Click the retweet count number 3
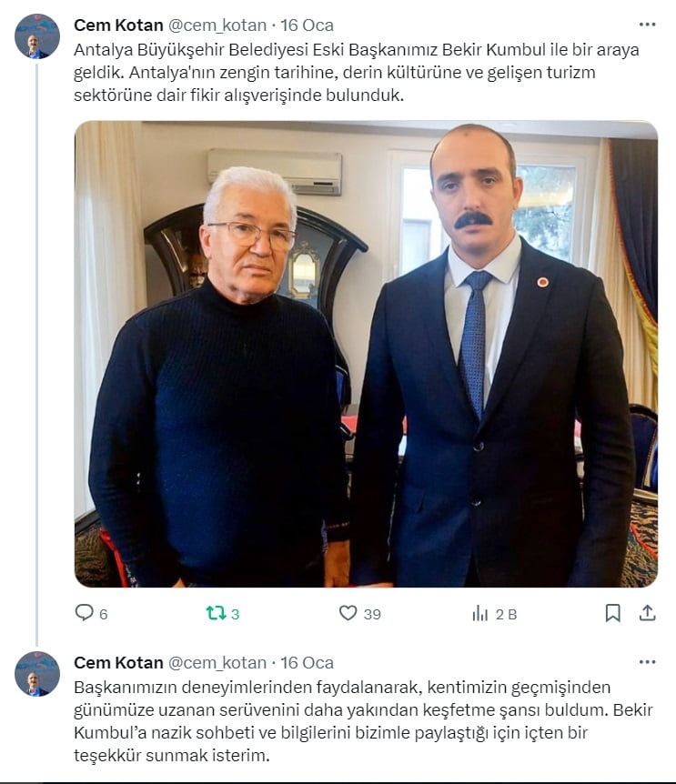The image size is (676, 784). (x=235, y=614)
